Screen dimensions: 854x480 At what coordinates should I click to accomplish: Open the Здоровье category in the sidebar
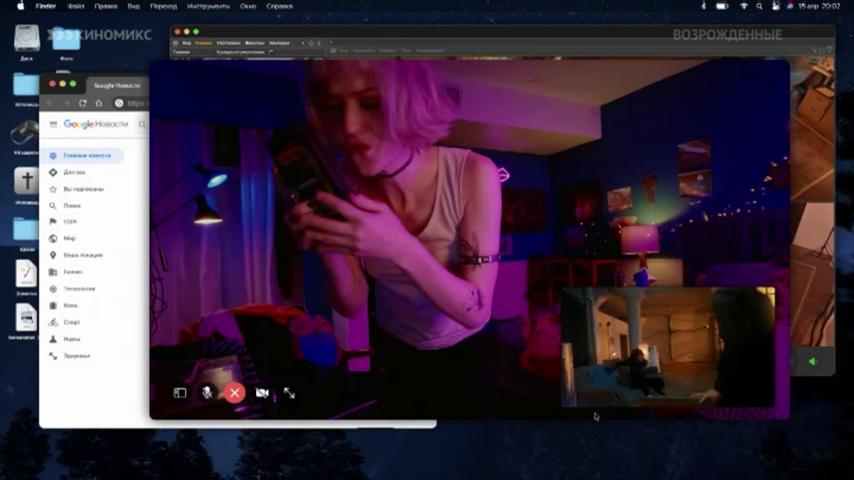[x=76, y=356]
